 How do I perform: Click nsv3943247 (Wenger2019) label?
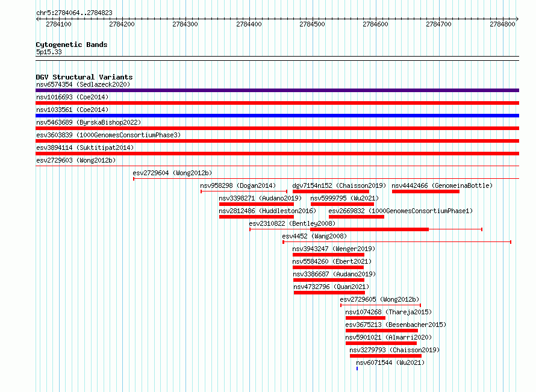point(334,249)
